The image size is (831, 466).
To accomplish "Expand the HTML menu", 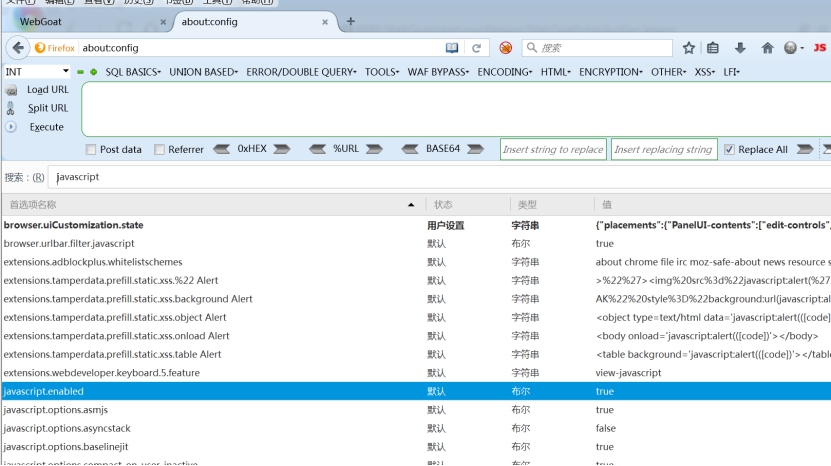I will point(555,72).
